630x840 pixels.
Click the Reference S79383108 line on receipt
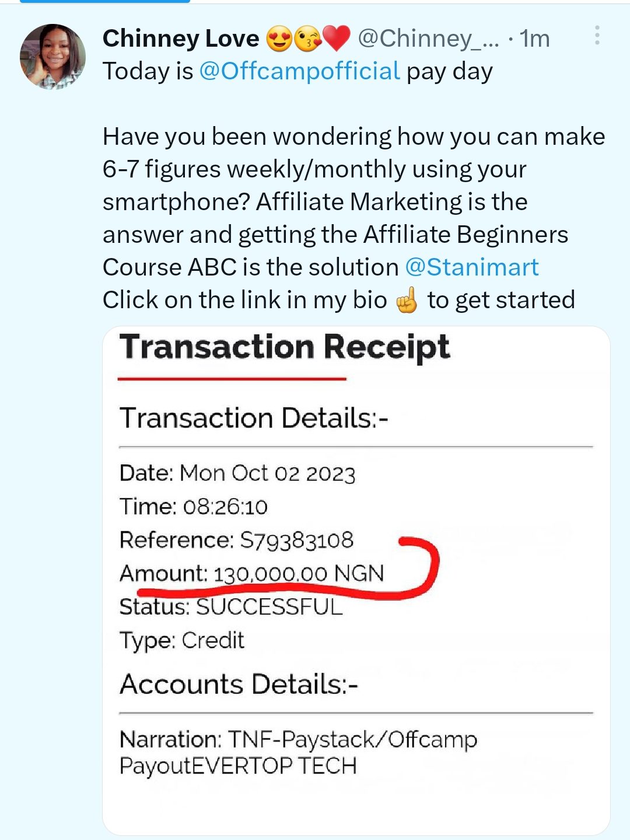[x=236, y=541]
